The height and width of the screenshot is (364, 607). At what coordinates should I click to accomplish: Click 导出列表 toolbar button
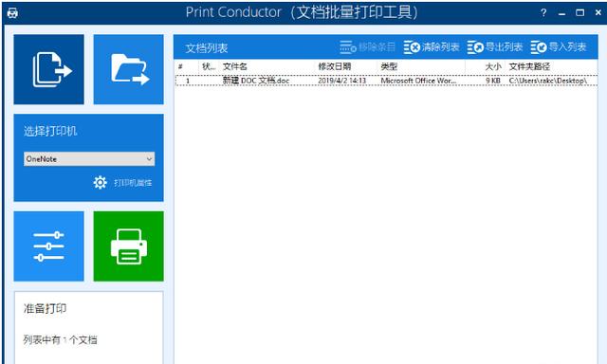[x=495, y=47]
